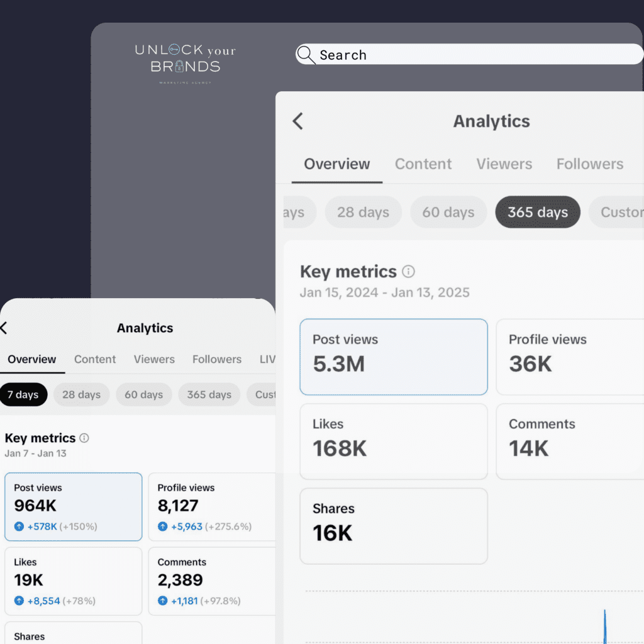Image resolution: width=644 pixels, height=644 pixels.
Task: Select the Post views 5.3M card
Action: [393, 357]
